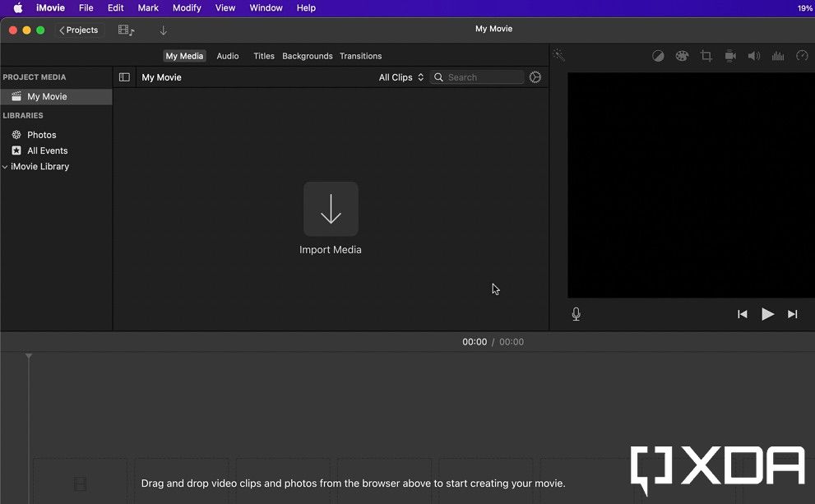Viewport: 815px width, 504px height.
Task: Select the Crop tool above the viewer
Action: click(x=706, y=55)
